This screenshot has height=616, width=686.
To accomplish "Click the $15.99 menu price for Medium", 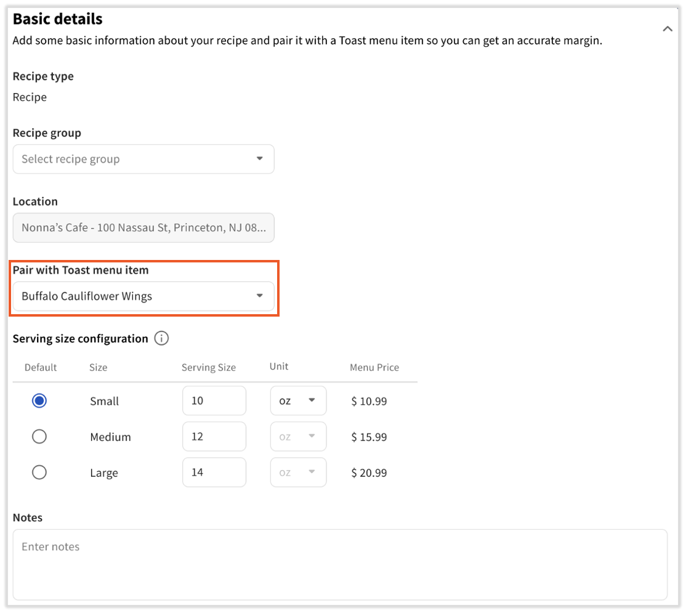I will pos(369,437).
